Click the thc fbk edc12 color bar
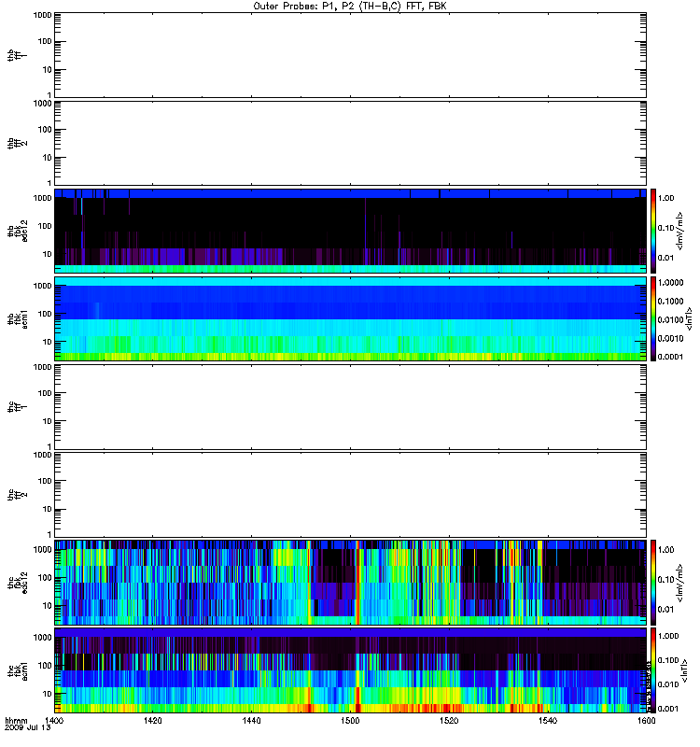This screenshot has width=700, height=747. point(653,583)
